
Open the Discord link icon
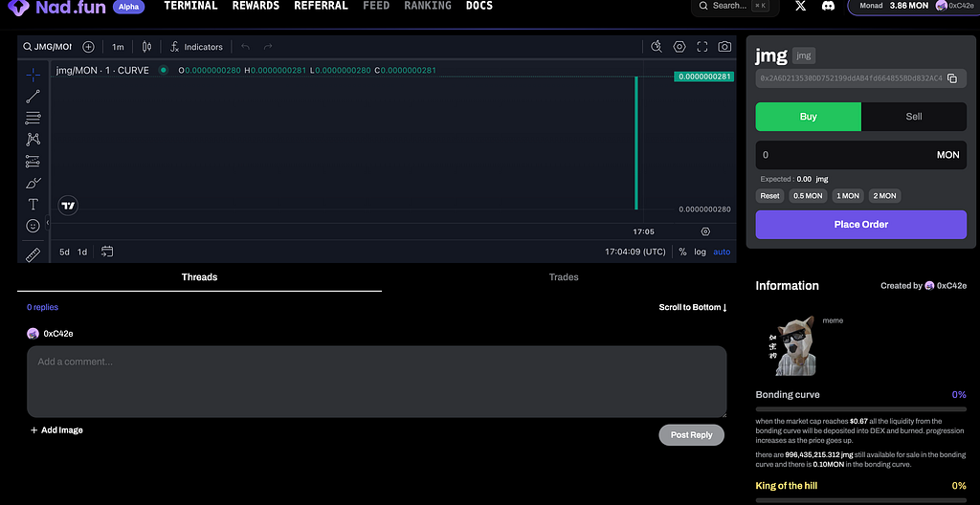[x=829, y=7]
